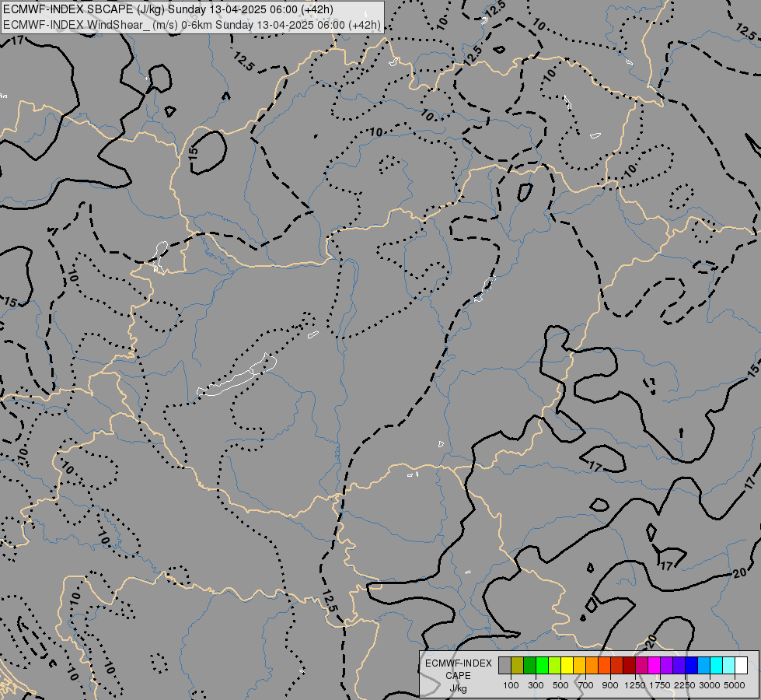This screenshot has width=761, height=700.
Task: Click the pure blue swatch right of 2250
Action: [692, 666]
